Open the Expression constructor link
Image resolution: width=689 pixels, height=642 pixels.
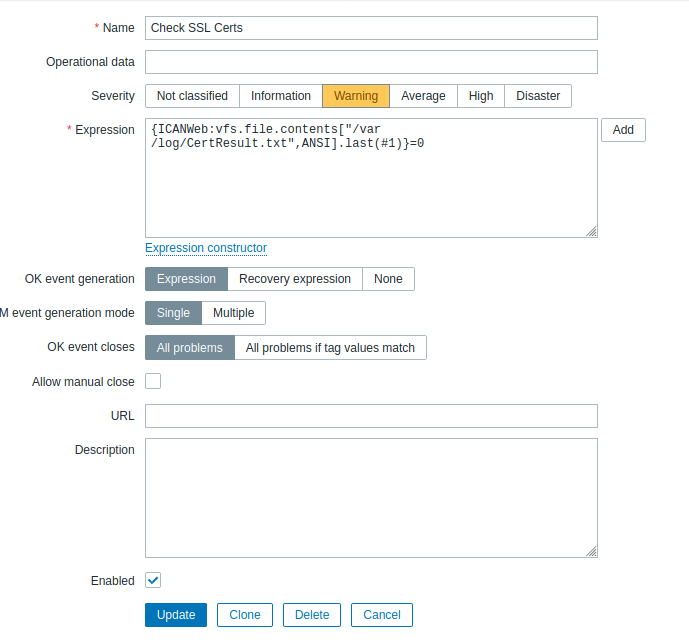pos(206,248)
